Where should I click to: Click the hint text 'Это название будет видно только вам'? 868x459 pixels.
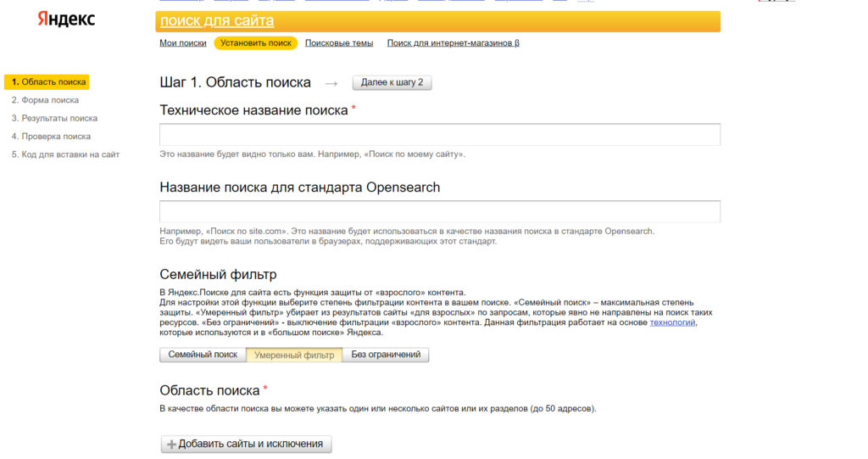coord(236,154)
